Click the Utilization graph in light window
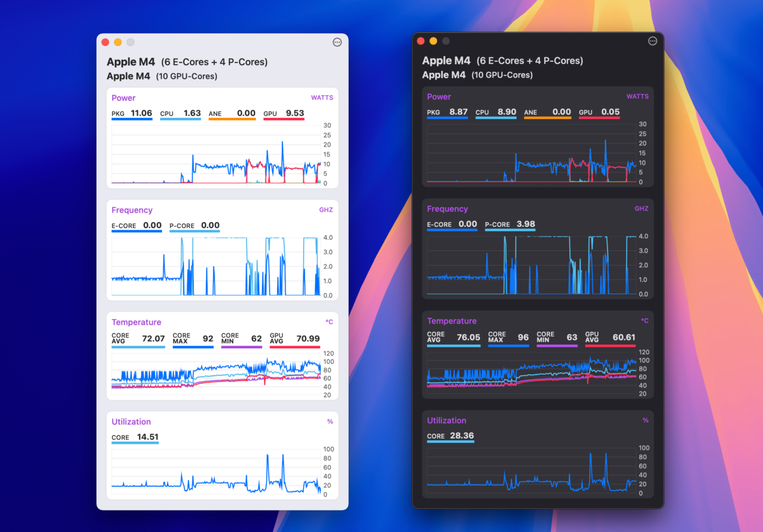The width and height of the screenshot is (763, 532). point(216,472)
